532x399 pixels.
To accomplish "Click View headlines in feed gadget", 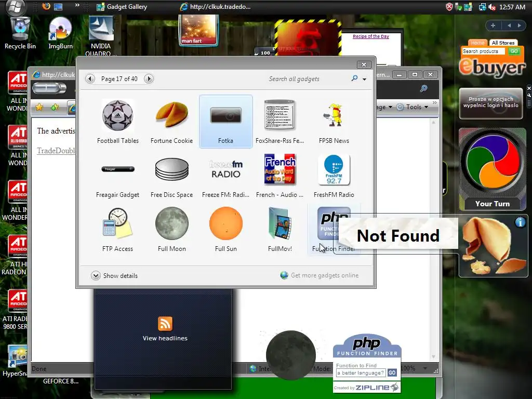I will 165,338.
